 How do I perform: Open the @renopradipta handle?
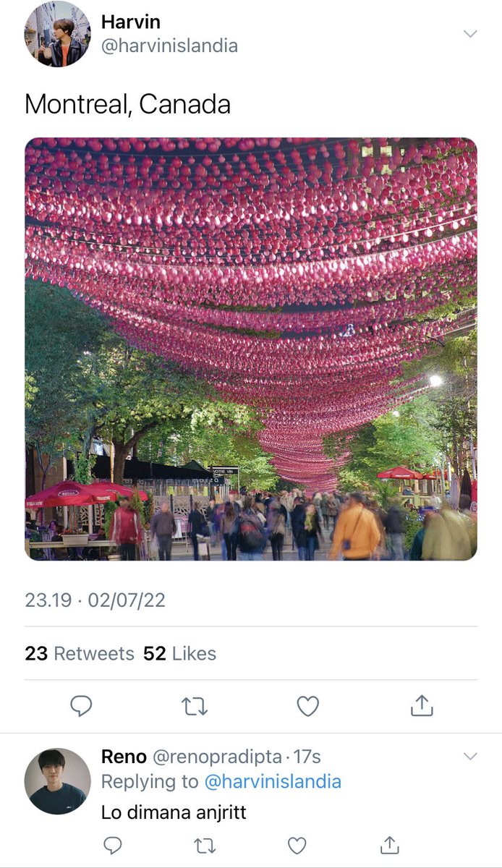[216, 757]
